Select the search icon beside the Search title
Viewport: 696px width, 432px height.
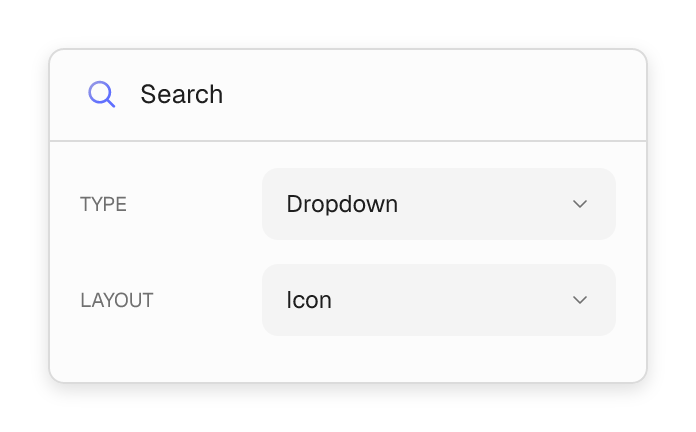click(102, 94)
